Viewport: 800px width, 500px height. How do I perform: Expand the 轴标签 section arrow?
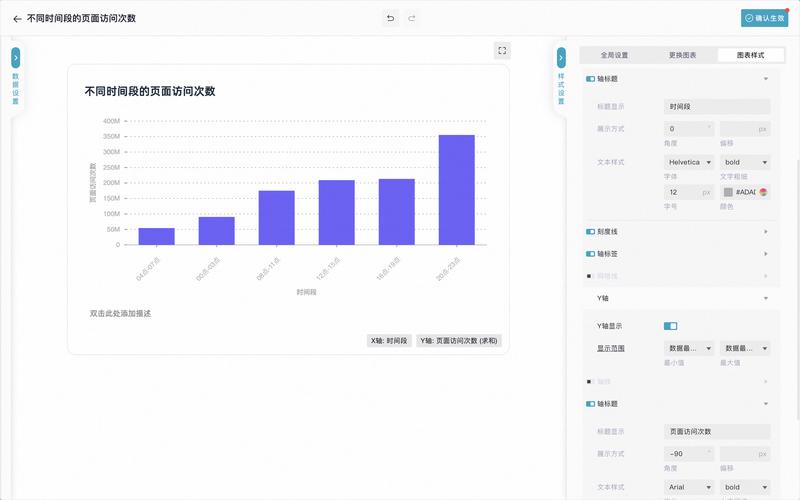[x=766, y=254]
